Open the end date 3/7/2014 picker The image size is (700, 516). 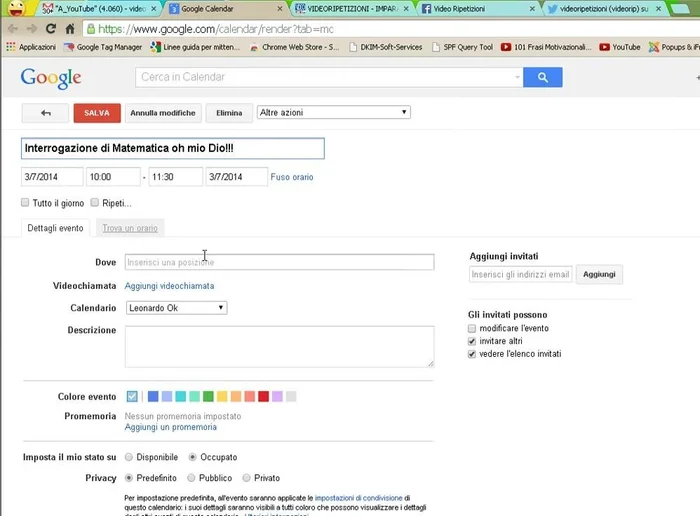click(x=237, y=177)
